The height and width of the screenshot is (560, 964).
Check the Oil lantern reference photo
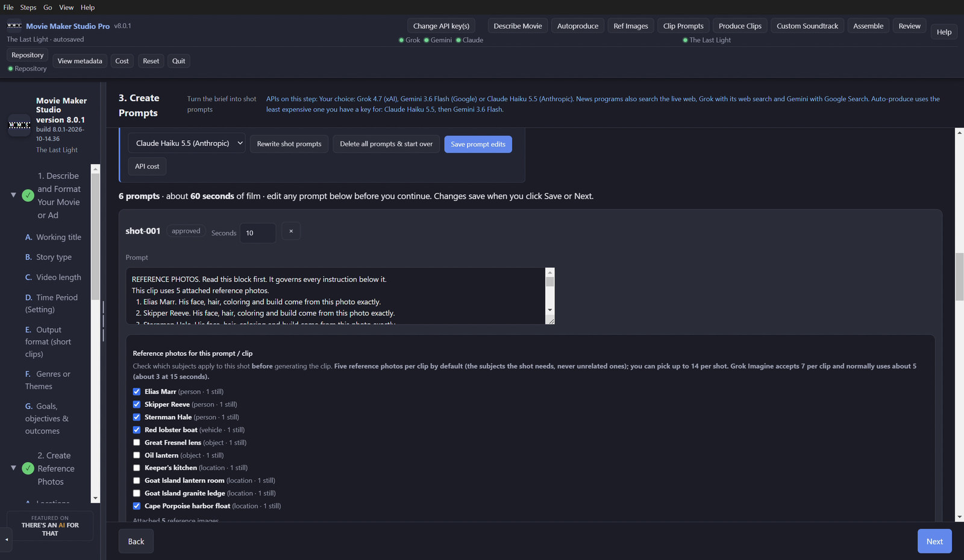click(x=137, y=455)
